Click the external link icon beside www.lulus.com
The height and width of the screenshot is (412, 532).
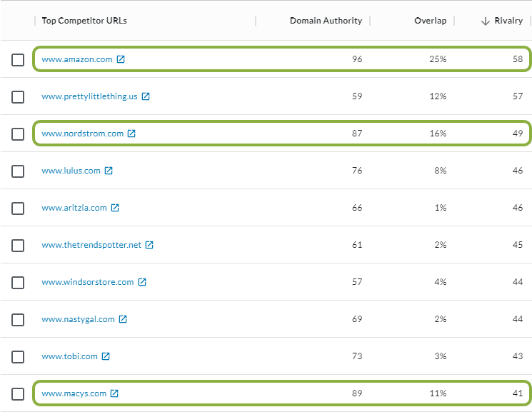click(109, 171)
